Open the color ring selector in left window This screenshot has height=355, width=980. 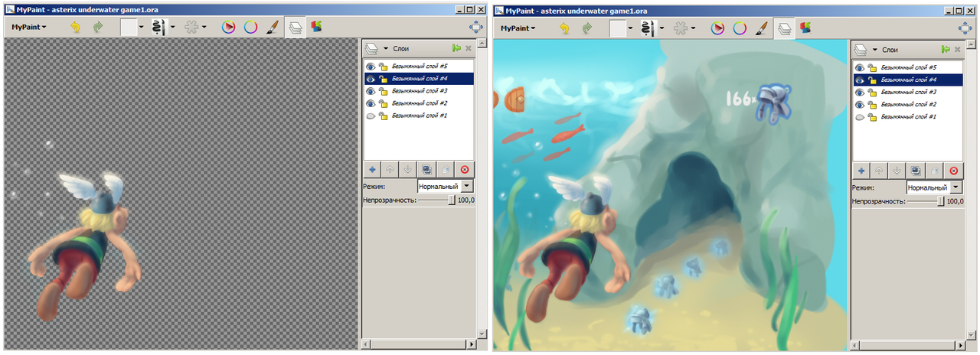tap(250, 28)
